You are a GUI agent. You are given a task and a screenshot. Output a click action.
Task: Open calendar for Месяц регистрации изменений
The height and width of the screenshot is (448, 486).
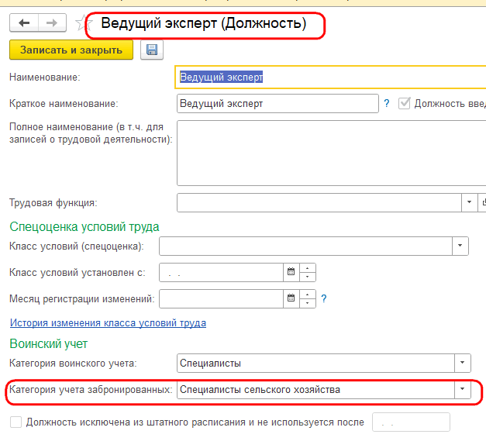point(291,298)
